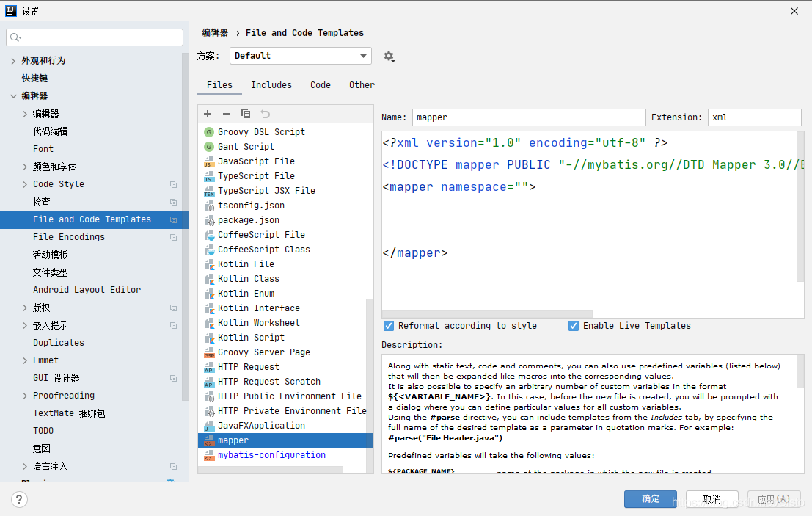Select mybatis-configuration in the template list
Image resolution: width=812 pixels, height=516 pixels.
pos(271,455)
